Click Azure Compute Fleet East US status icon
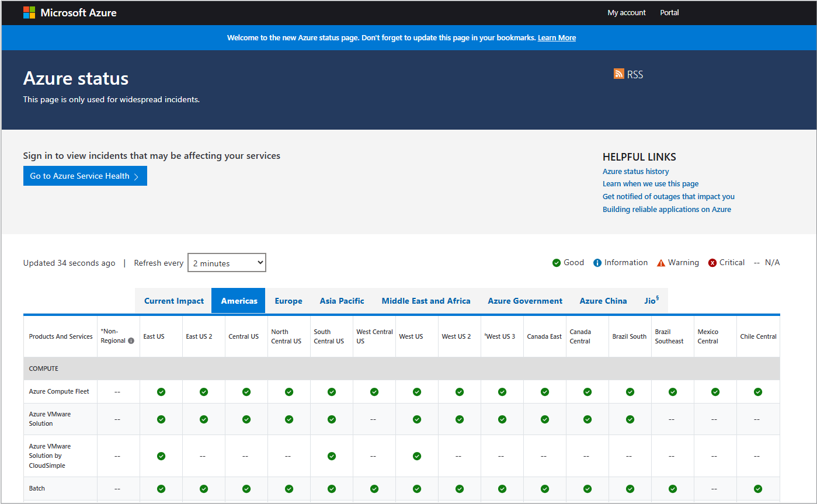817x504 pixels. click(161, 392)
